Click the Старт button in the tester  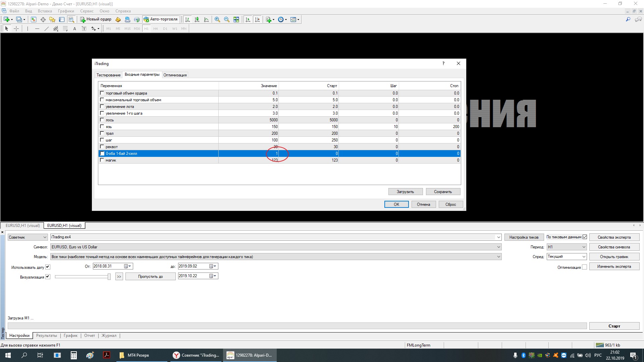(614, 326)
